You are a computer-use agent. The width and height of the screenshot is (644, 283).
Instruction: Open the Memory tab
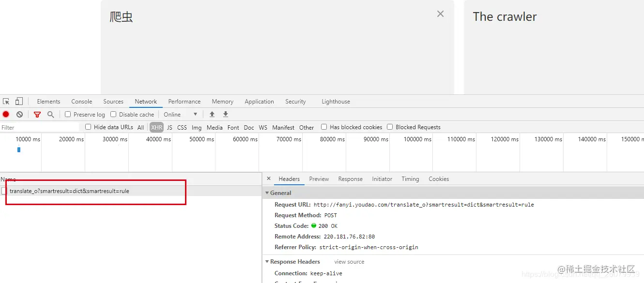tap(222, 102)
